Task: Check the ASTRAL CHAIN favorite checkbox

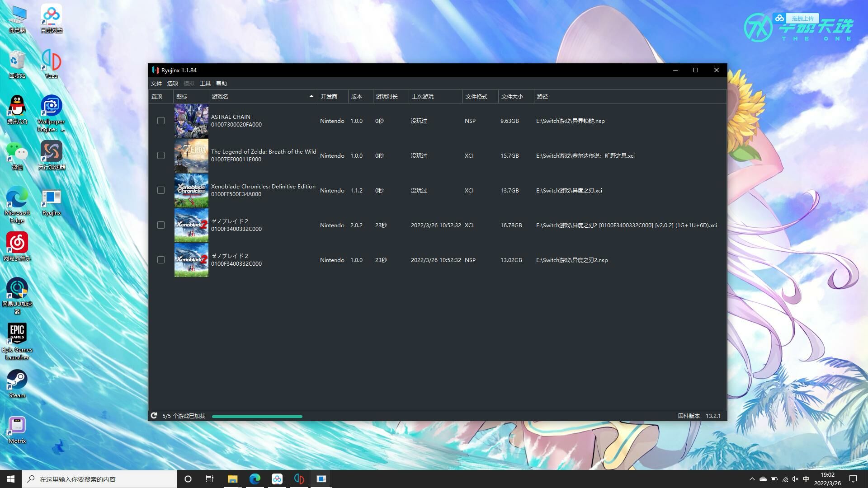Action: (161, 121)
